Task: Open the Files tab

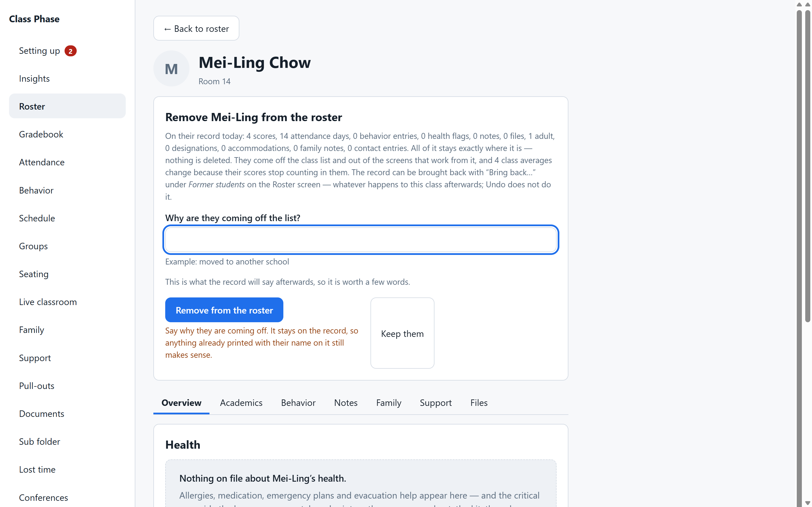Action: [x=478, y=403]
